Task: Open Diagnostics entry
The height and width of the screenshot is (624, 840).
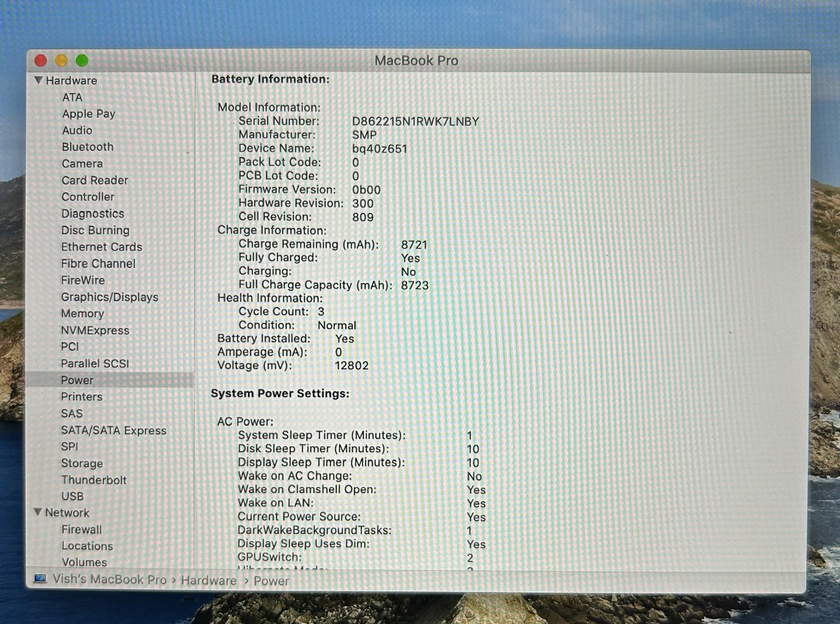Action: click(92, 214)
